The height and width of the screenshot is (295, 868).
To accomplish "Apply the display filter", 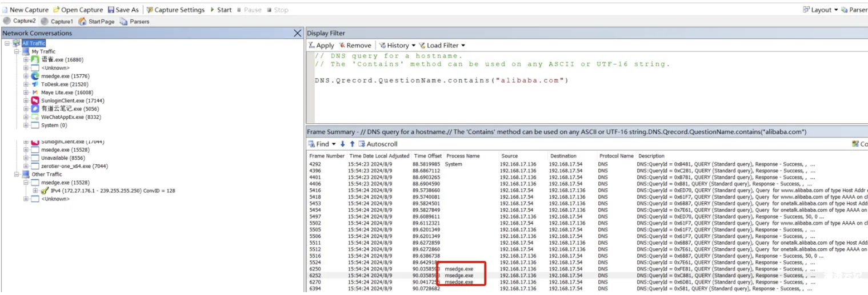I will (x=321, y=45).
